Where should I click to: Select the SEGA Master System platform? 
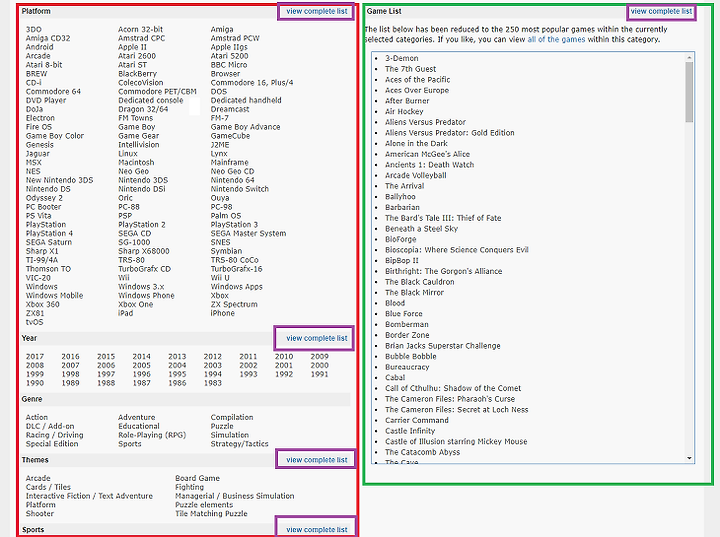click(x=248, y=233)
